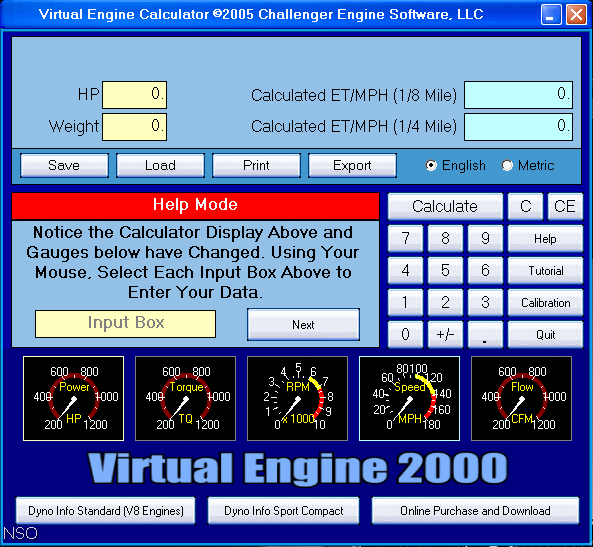This screenshot has width=593, height=547.
Task: Select the Power HP gauge
Action: click(73, 398)
